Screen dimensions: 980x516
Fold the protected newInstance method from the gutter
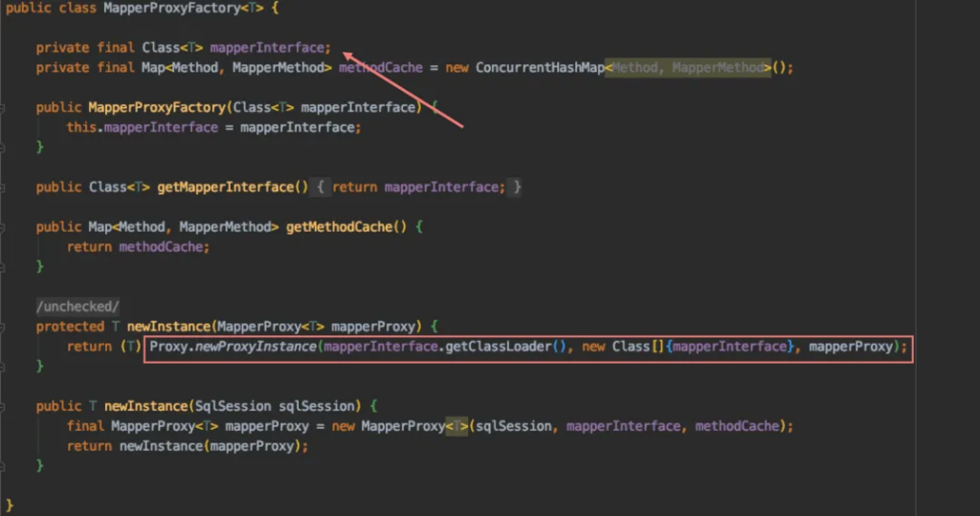tap(3, 326)
